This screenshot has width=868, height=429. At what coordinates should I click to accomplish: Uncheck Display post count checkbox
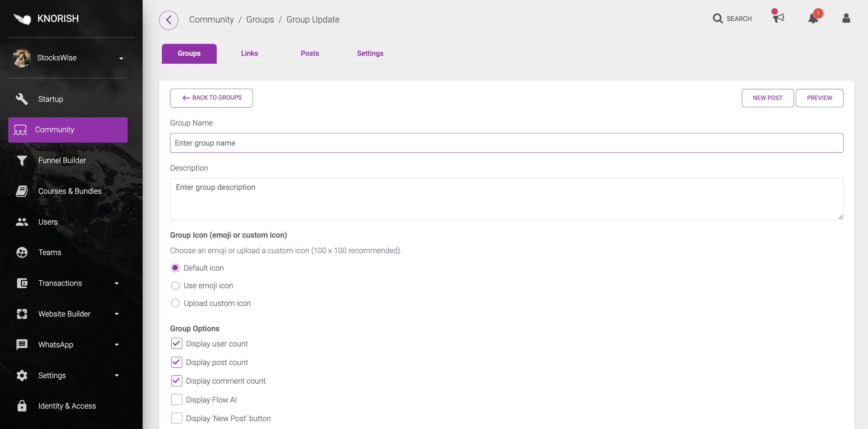[176, 362]
